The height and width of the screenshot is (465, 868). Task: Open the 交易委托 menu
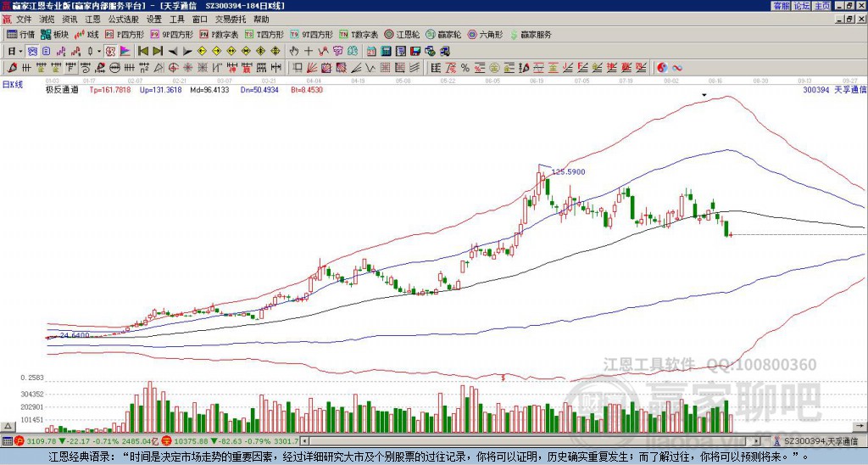click(x=231, y=20)
